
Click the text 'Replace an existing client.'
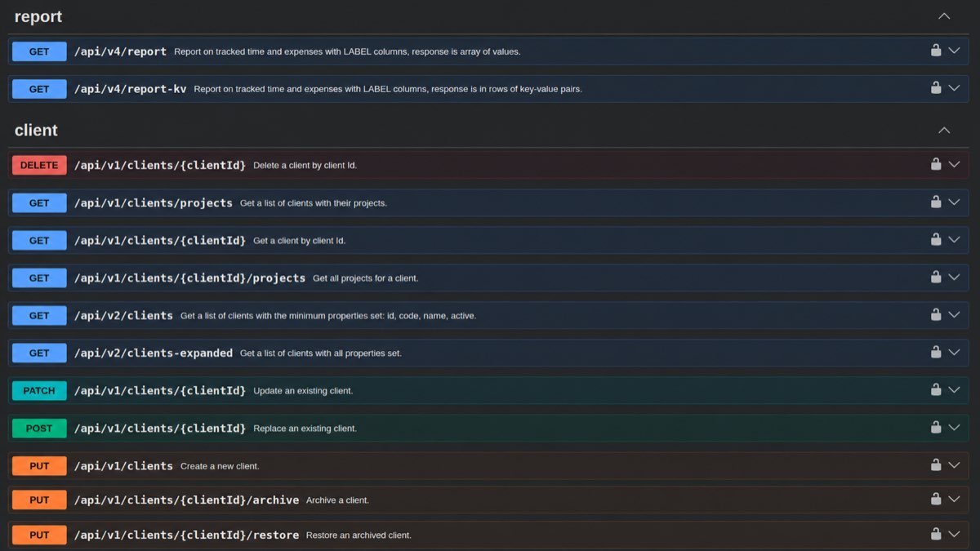[305, 429]
